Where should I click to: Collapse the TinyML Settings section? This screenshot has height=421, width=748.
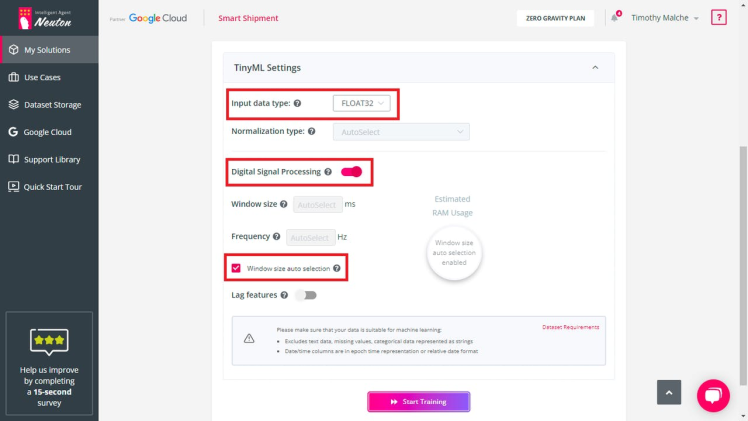pos(596,68)
